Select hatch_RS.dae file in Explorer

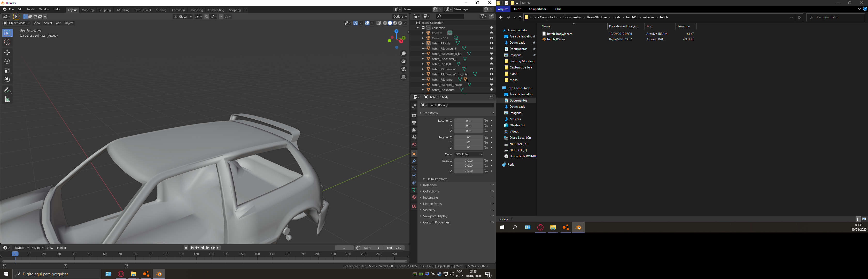(556, 40)
